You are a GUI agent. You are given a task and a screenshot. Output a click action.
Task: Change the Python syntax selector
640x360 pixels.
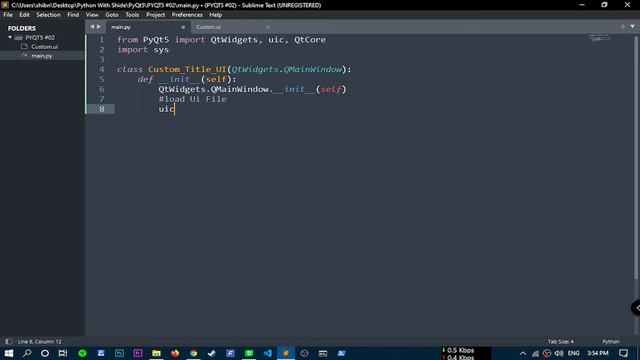(611, 341)
